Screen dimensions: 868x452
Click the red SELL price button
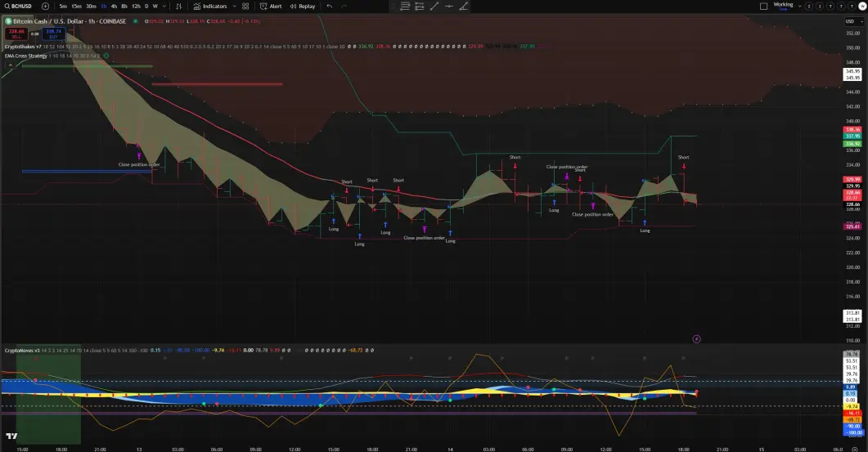(x=16, y=34)
